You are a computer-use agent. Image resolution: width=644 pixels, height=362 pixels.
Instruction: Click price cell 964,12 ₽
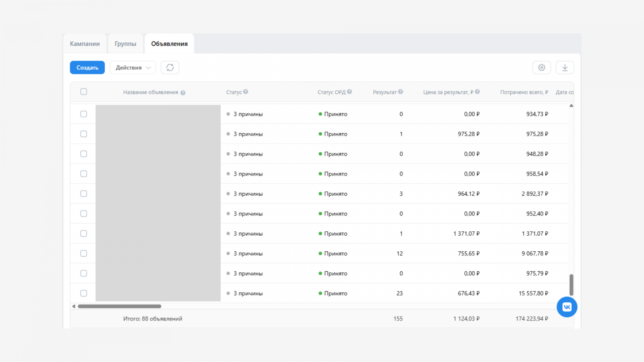[x=469, y=194]
